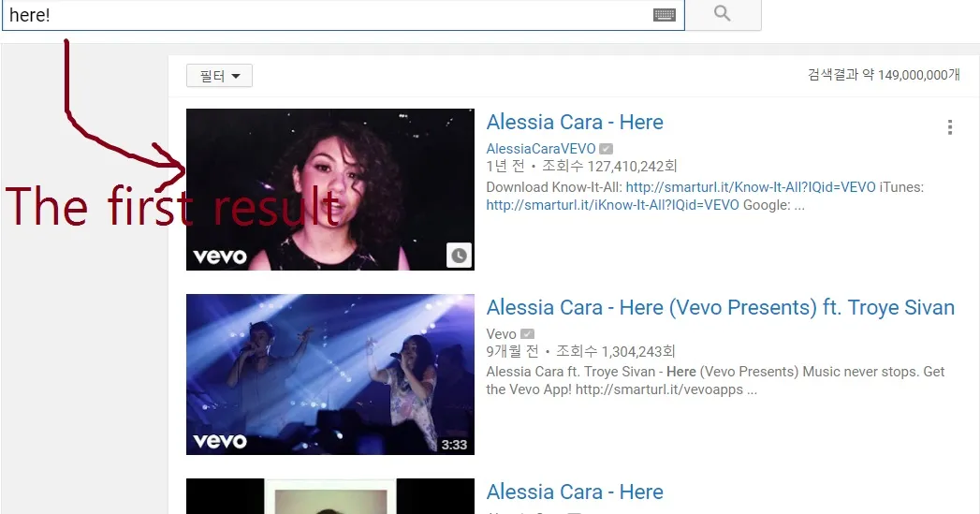Visit the AlessiaCaraVEVO channel

541,149
